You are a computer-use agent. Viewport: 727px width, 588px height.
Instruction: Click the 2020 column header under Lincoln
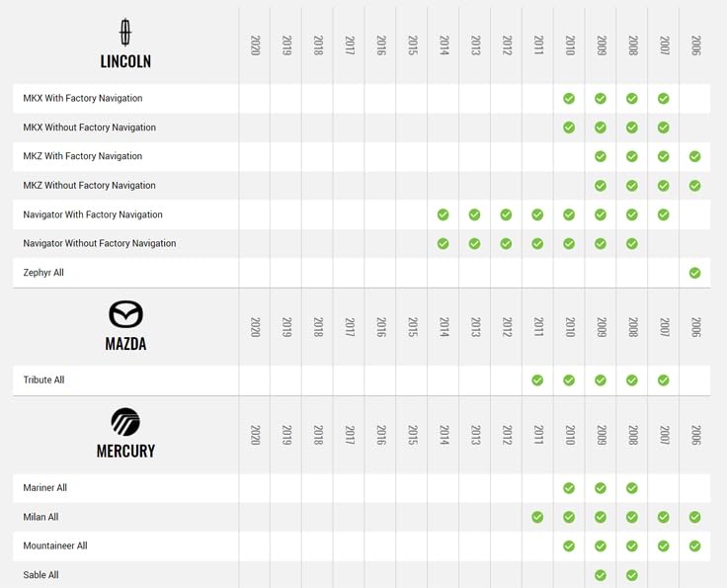pyautogui.click(x=255, y=45)
